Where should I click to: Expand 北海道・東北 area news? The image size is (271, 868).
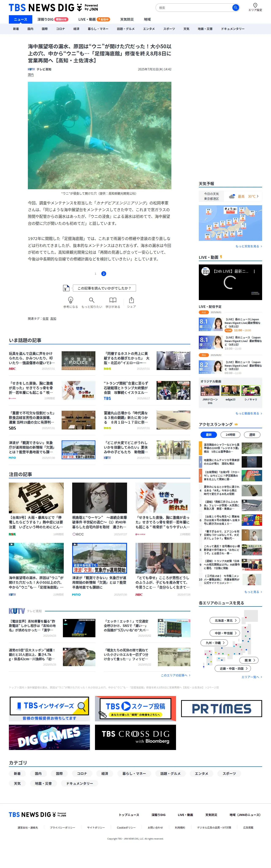(225, 620)
